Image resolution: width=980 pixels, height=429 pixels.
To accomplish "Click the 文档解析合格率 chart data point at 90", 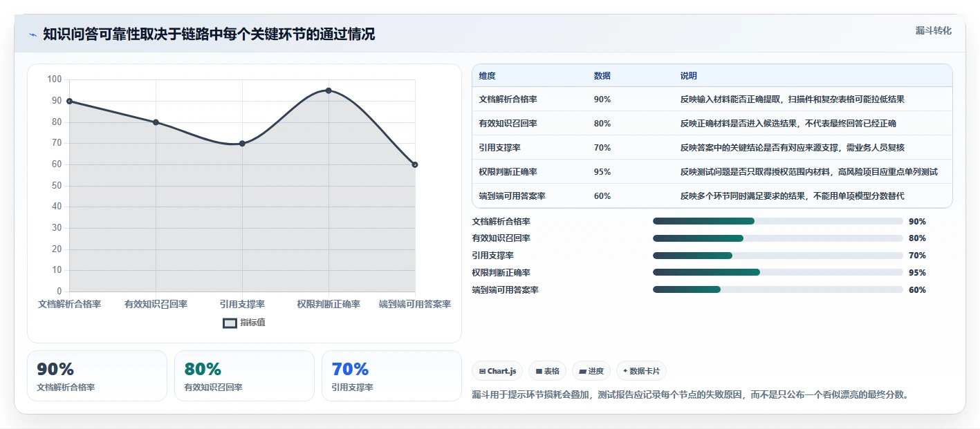I will click(69, 101).
